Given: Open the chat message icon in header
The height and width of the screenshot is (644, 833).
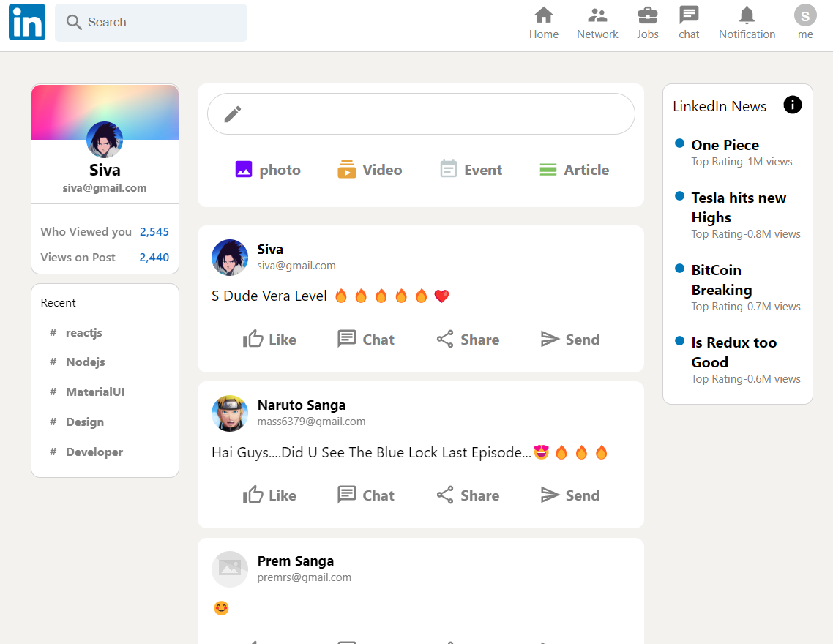Looking at the screenshot, I should [689, 15].
